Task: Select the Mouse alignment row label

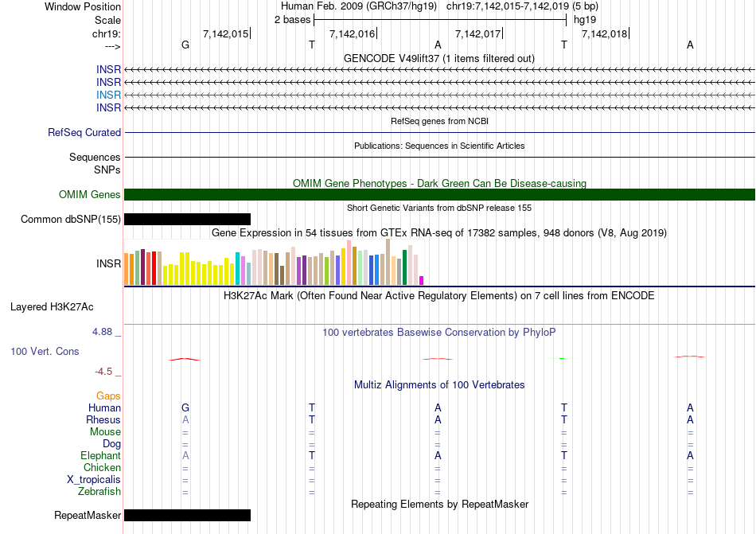Action: [105, 432]
